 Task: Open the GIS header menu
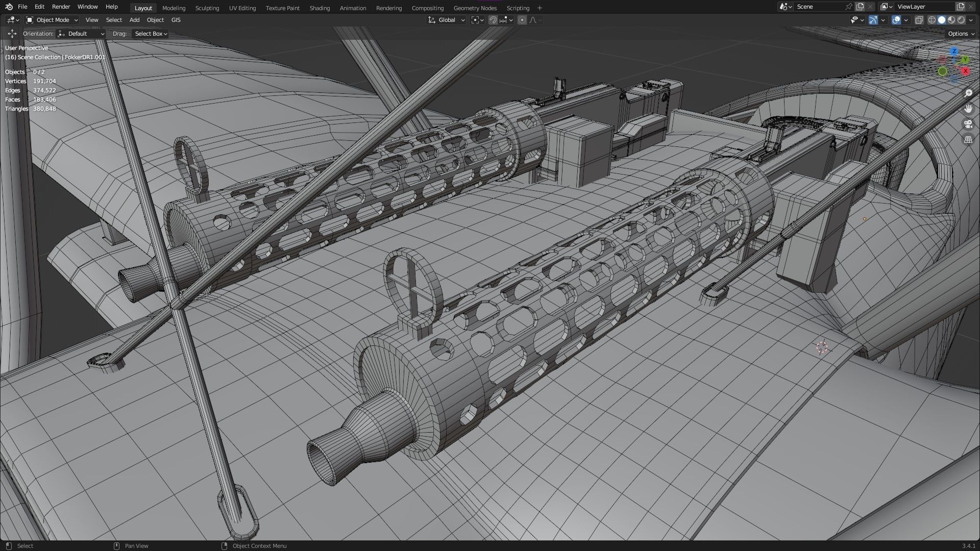pos(176,20)
